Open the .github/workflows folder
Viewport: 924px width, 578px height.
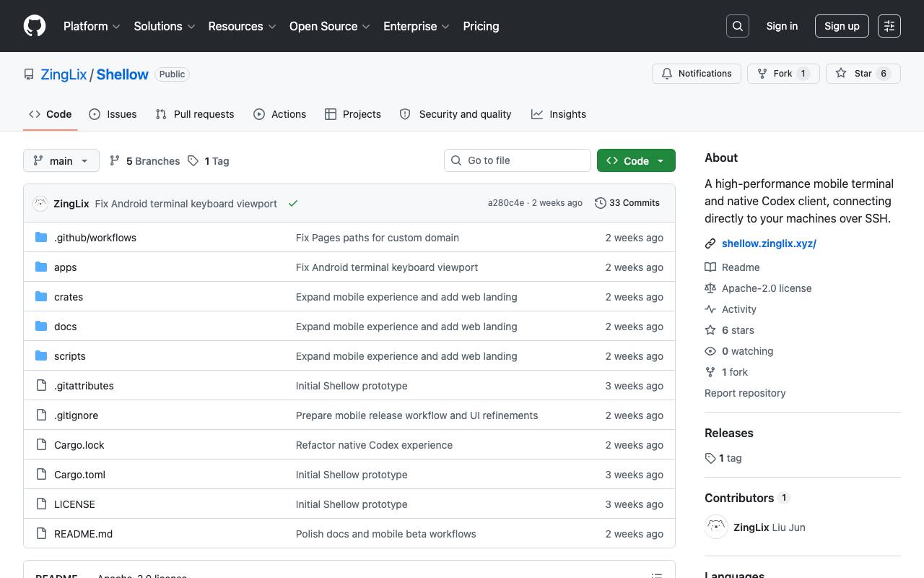(95, 238)
